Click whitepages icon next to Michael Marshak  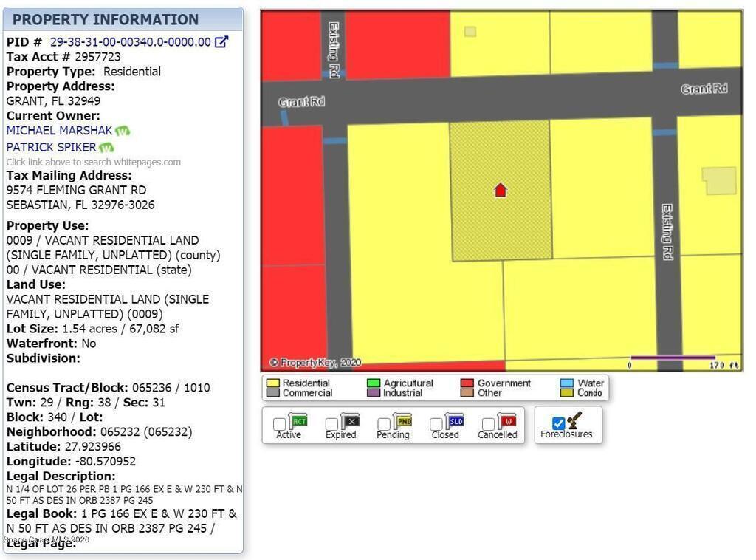pyautogui.click(x=122, y=131)
